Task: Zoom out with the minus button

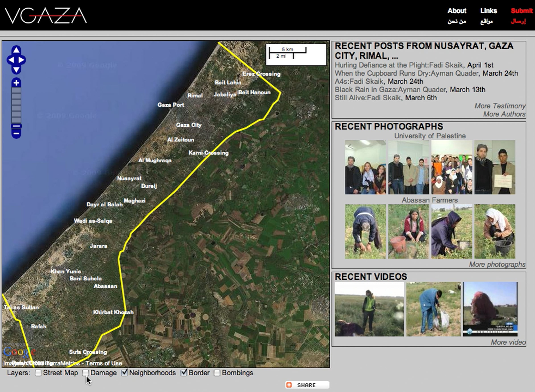Action: pyautogui.click(x=16, y=134)
